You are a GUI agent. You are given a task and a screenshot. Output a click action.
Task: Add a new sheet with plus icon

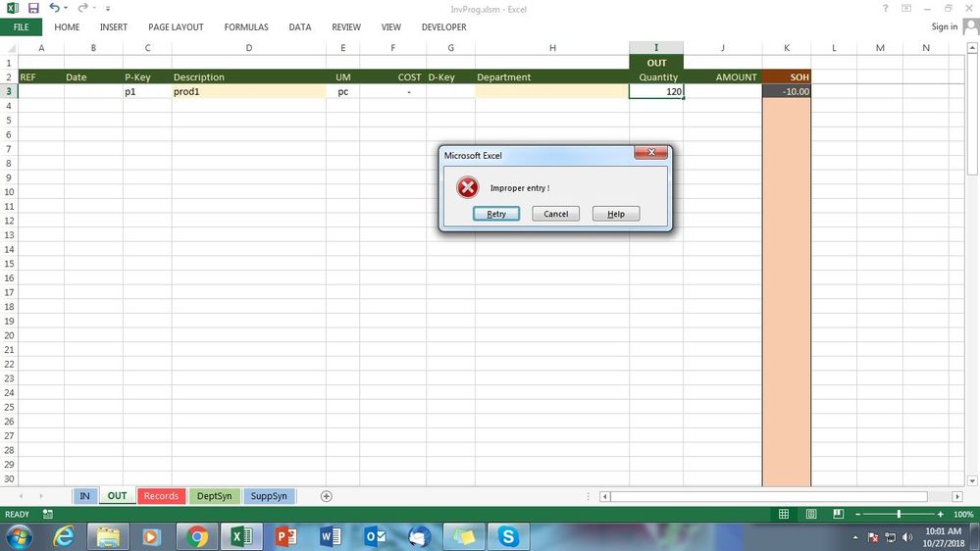tap(327, 496)
